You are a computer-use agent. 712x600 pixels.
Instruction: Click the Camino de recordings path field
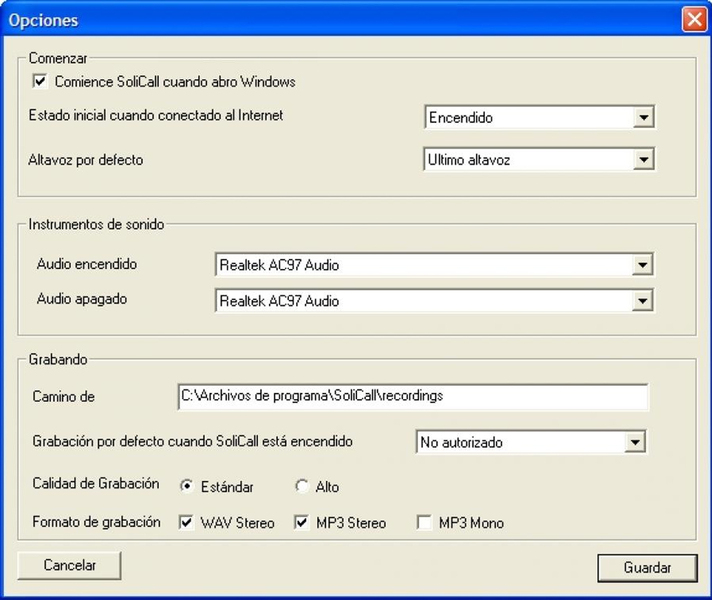(x=413, y=397)
